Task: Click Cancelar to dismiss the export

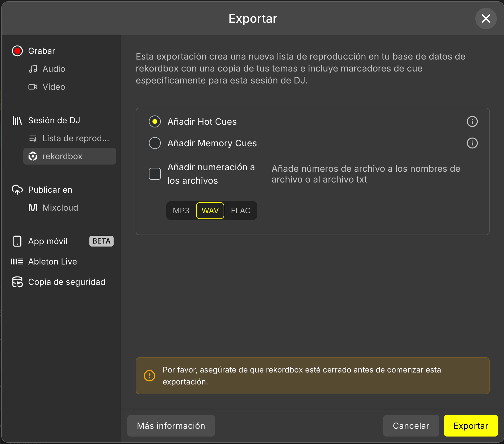Action: [x=411, y=425]
